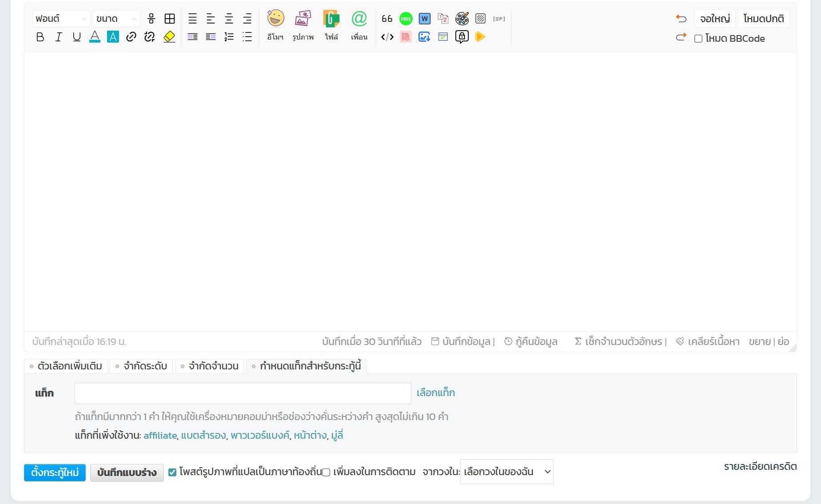Add the หน้าต่าง recent tag
821x504 pixels.
(310, 436)
